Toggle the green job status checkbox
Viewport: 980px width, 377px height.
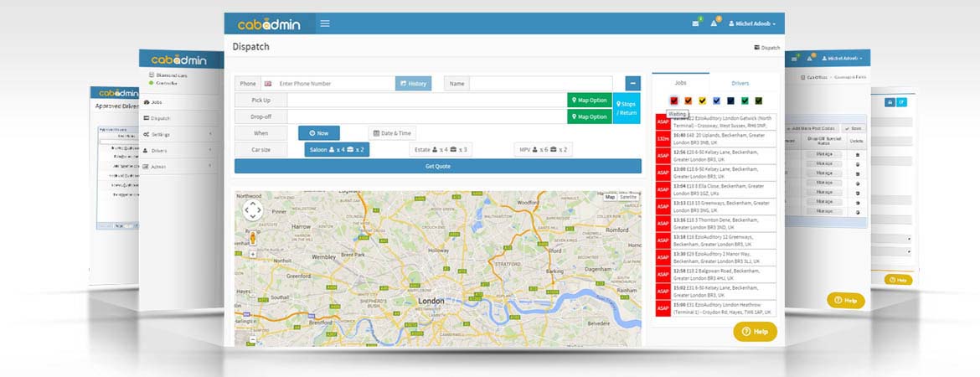[x=745, y=101]
